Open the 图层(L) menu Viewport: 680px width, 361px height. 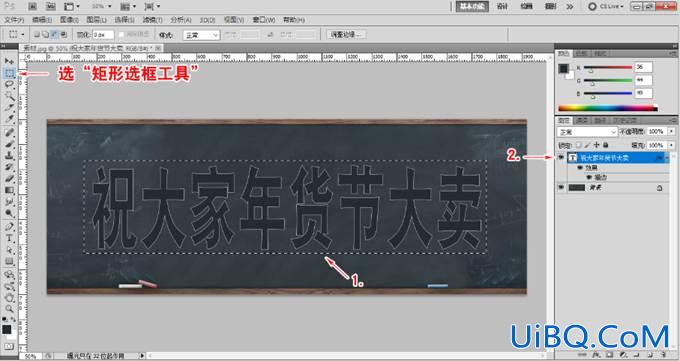click(96, 20)
